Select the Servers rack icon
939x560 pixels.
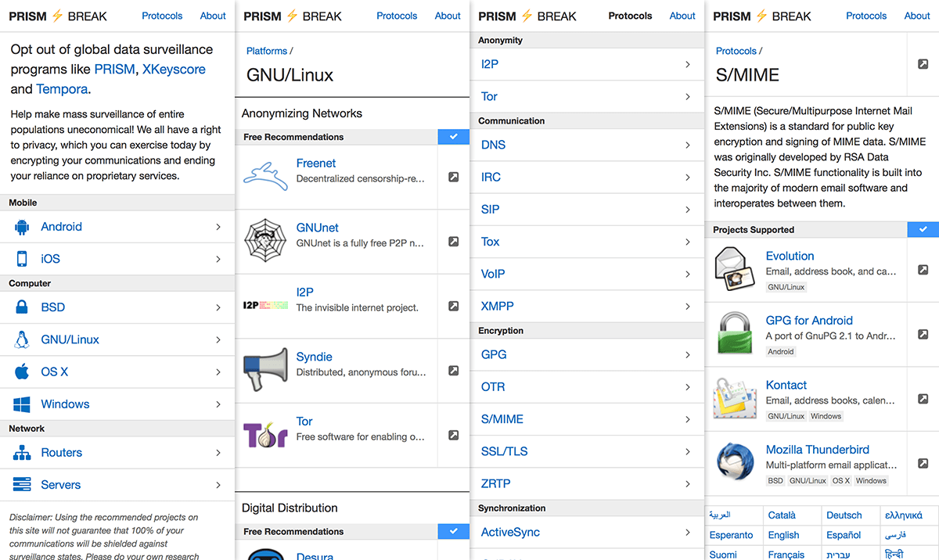click(x=22, y=485)
